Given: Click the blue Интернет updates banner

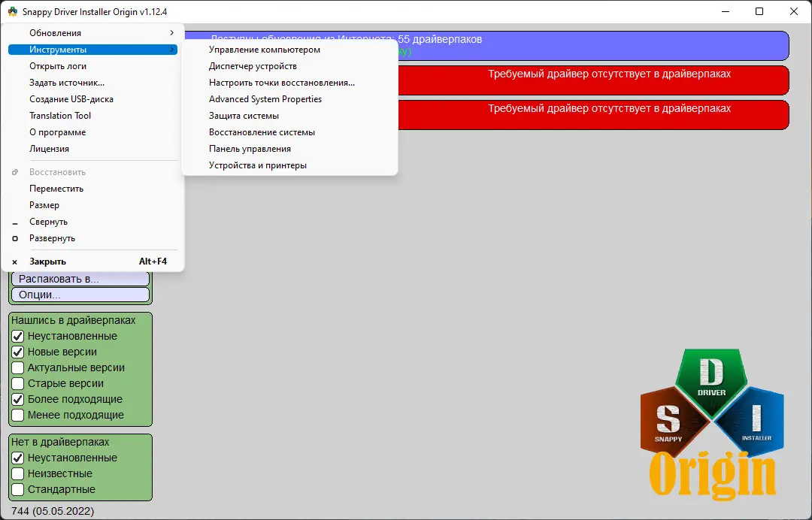Looking at the screenshot, I should pos(594,46).
